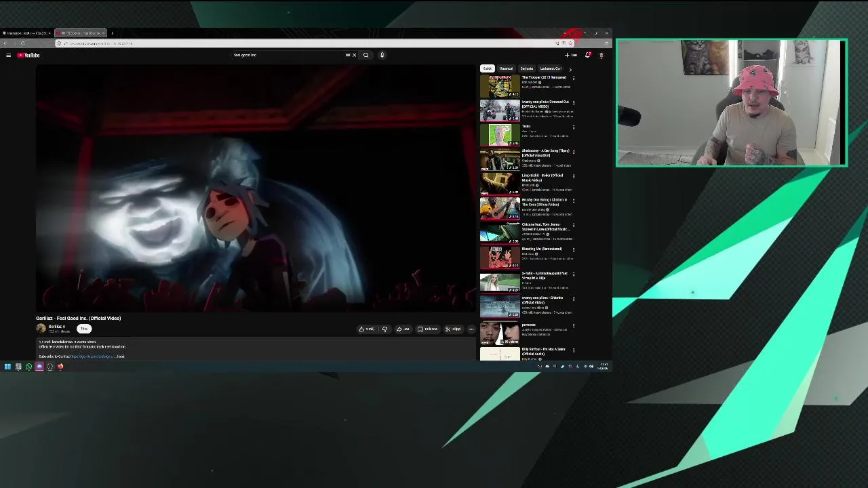Click the taskbar clock
868x488 pixels.
click(x=602, y=367)
